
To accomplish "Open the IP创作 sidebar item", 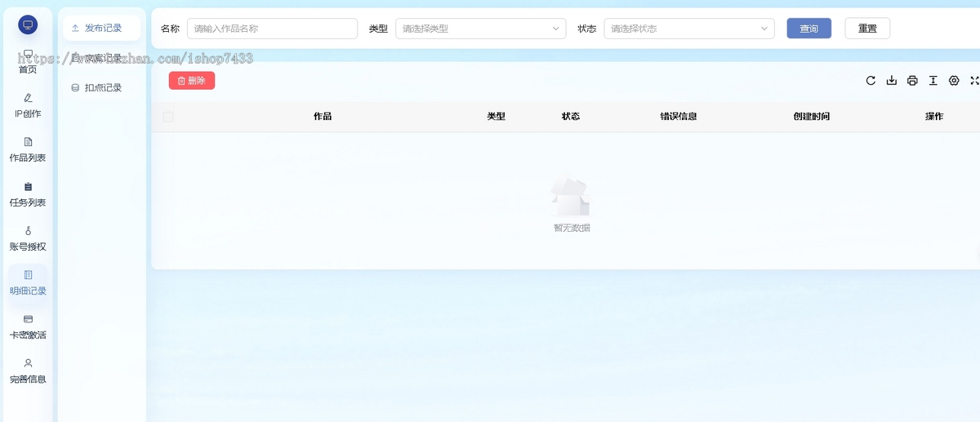I will [28, 106].
